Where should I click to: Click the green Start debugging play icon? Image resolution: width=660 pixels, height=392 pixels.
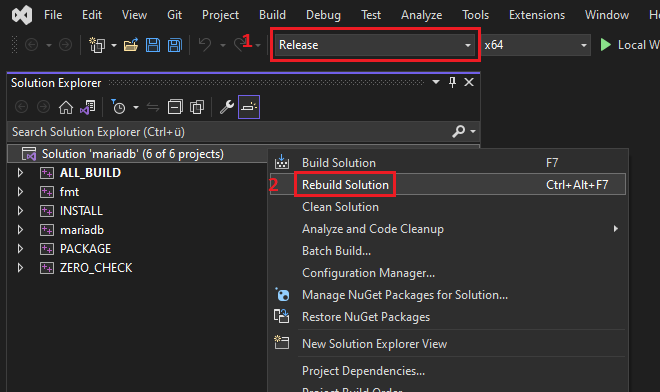pyautogui.click(x=606, y=45)
